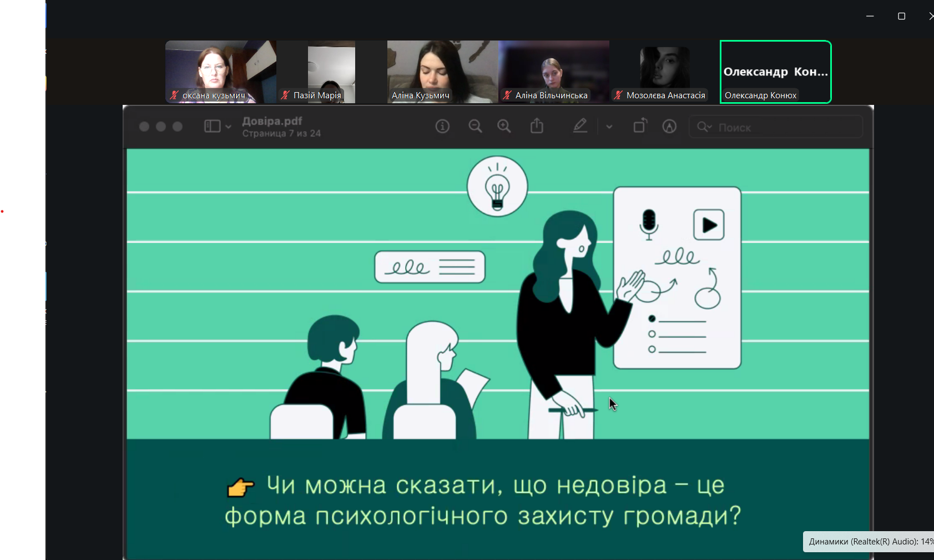Open the highlight color dropdown arrow

click(609, 127)
